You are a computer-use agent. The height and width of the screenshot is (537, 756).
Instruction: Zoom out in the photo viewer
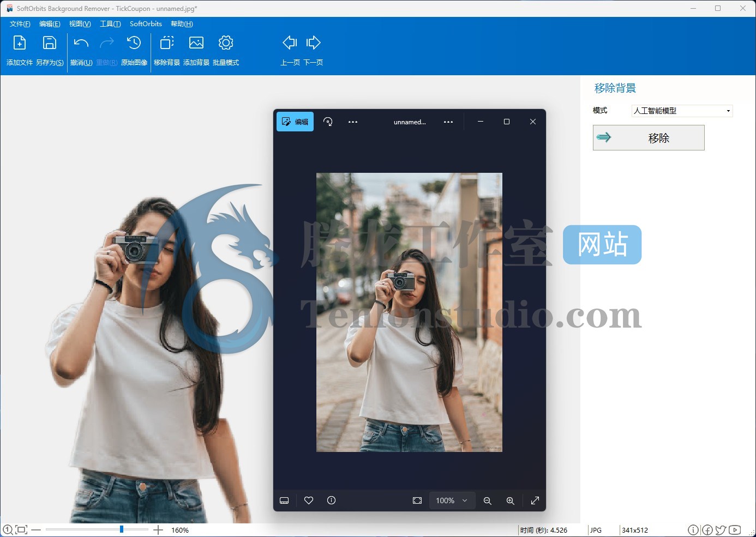pyautogui.click(x=488, y=500)
